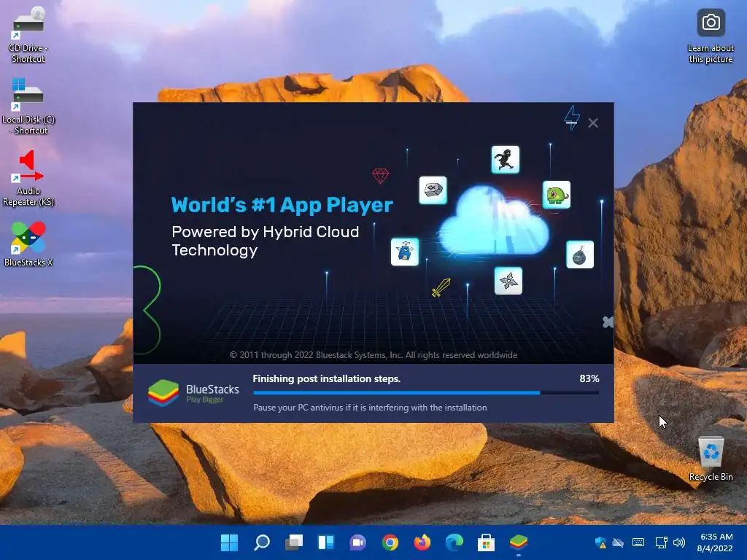Image resolution: width=747 pixels, height=560 pixels.
Task: Select the Recycle Bin icon
Action: [x=711, y=458]
